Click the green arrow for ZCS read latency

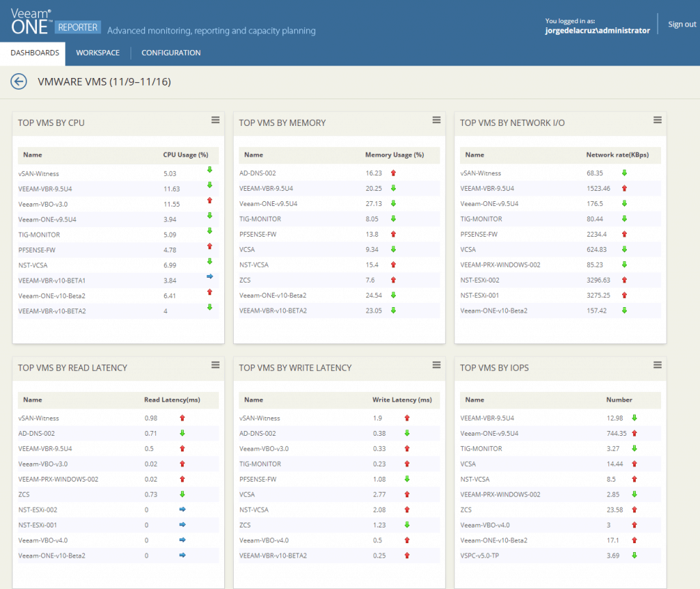pos(182,494)
